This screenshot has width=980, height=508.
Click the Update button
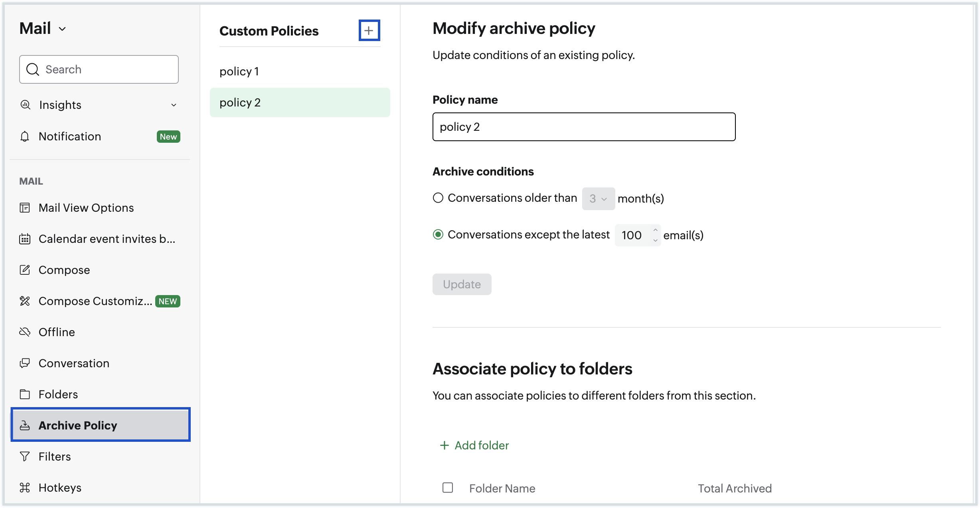tap(462, 284)
